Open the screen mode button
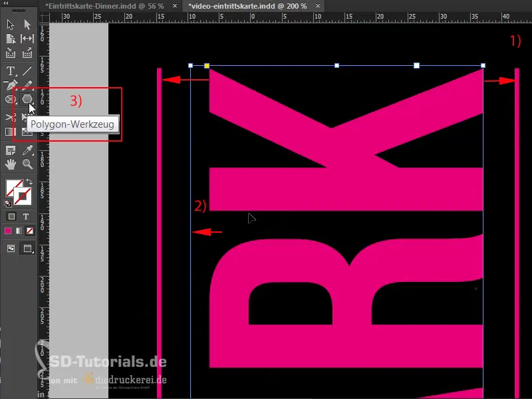Viewport: 532px width, 399px height. [27, 249]
